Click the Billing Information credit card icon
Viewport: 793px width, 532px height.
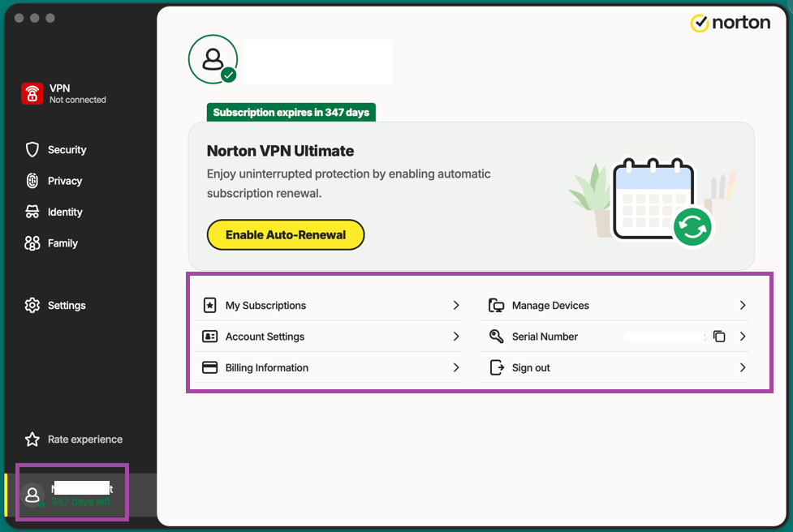point(210,367)
